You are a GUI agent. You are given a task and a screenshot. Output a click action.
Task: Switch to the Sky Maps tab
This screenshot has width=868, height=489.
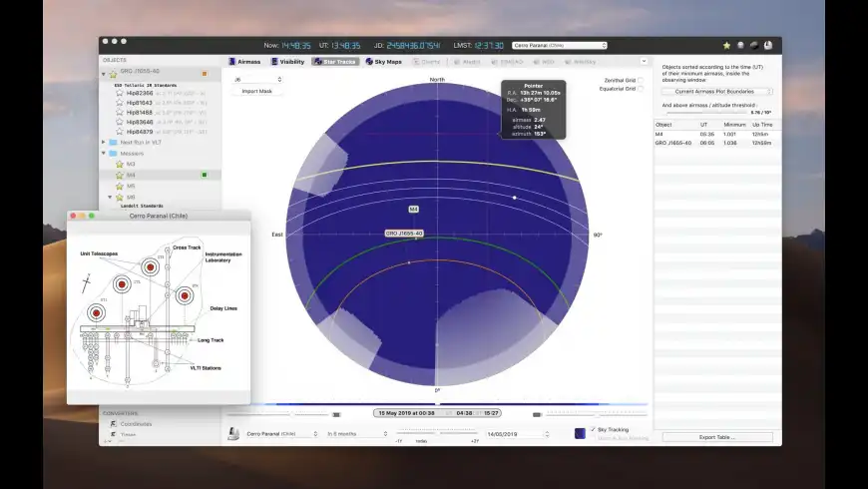(383, 61)
